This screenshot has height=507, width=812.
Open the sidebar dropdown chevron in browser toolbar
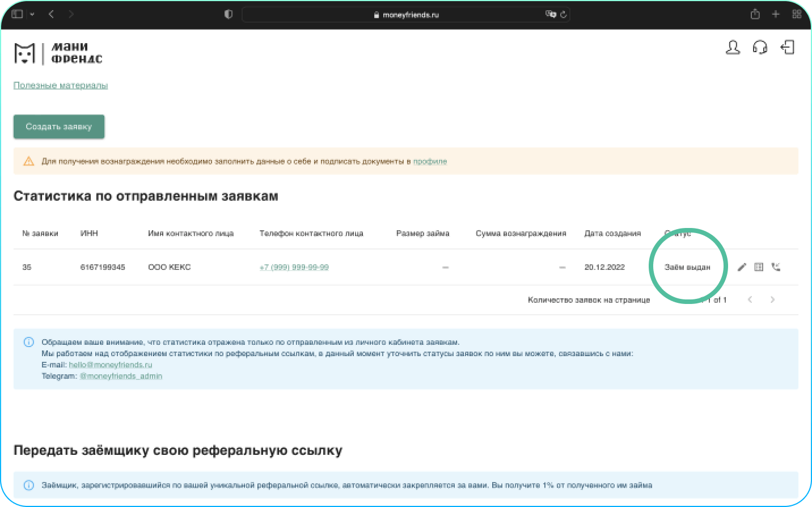pyautogui.click(x=32, y=14)
